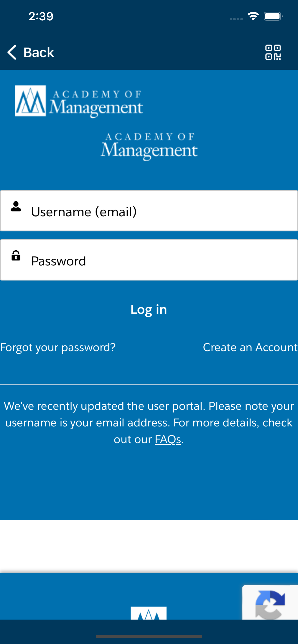Tap the home indicator bar at bottom
298x644 pixels.
(149, 636)
